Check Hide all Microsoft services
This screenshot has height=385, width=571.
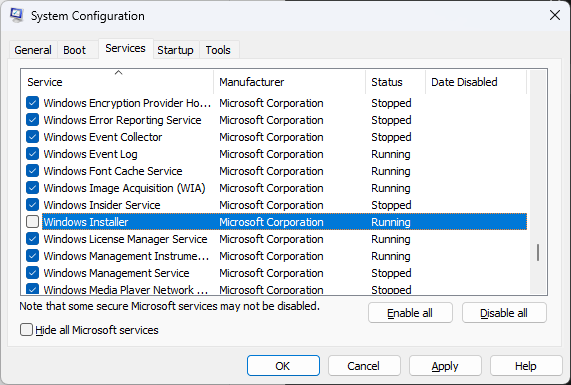tap(26, 330)
